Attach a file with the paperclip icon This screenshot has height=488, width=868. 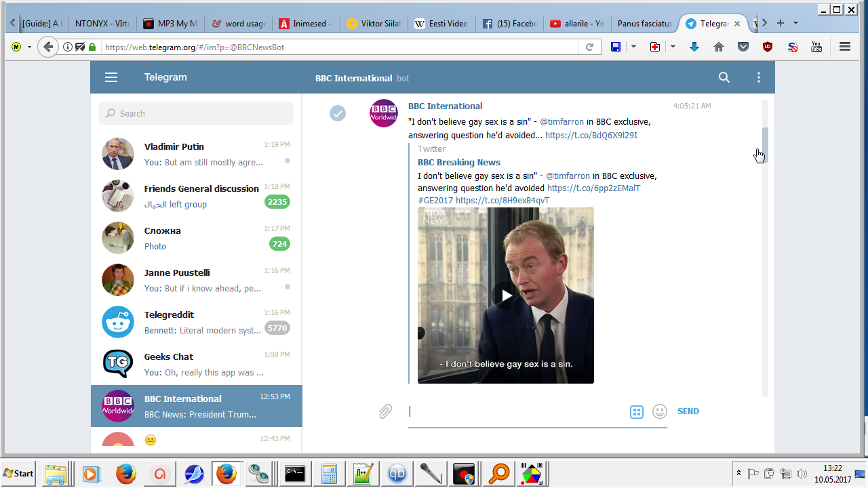(x=385, y=411)
